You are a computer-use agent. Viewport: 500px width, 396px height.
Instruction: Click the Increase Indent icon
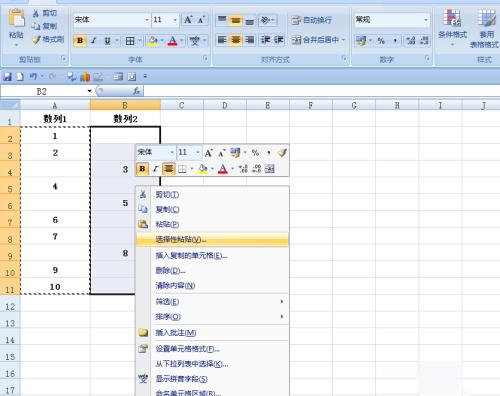tap(279, 40)
